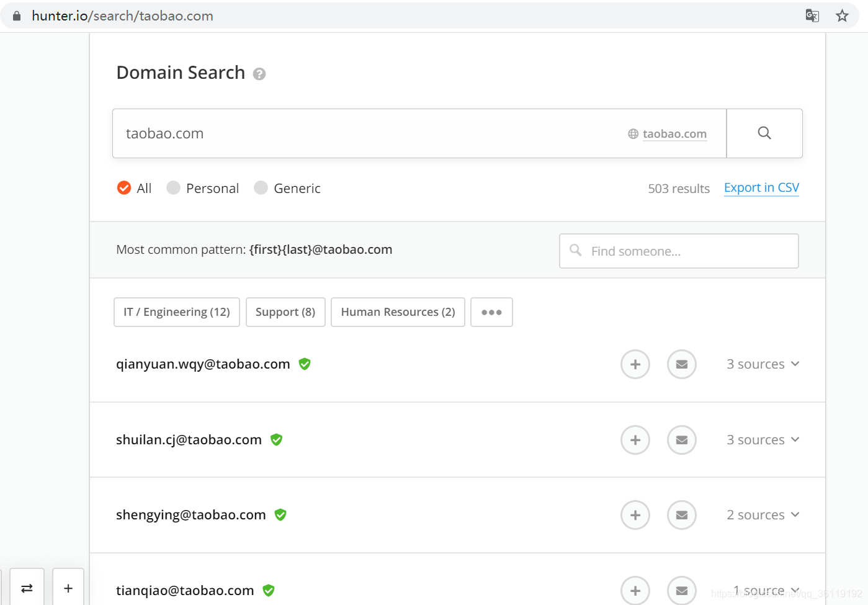The image size is (868, 605).
Task: Click verified shield next to shuilan.cj@taobao.com
Action: [x=277, y=440]
